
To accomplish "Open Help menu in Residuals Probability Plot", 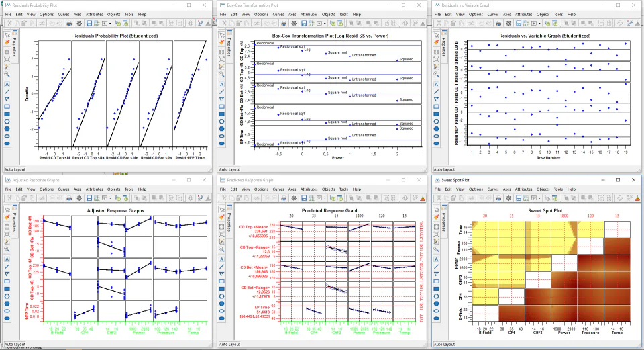I will pos(142,14).
